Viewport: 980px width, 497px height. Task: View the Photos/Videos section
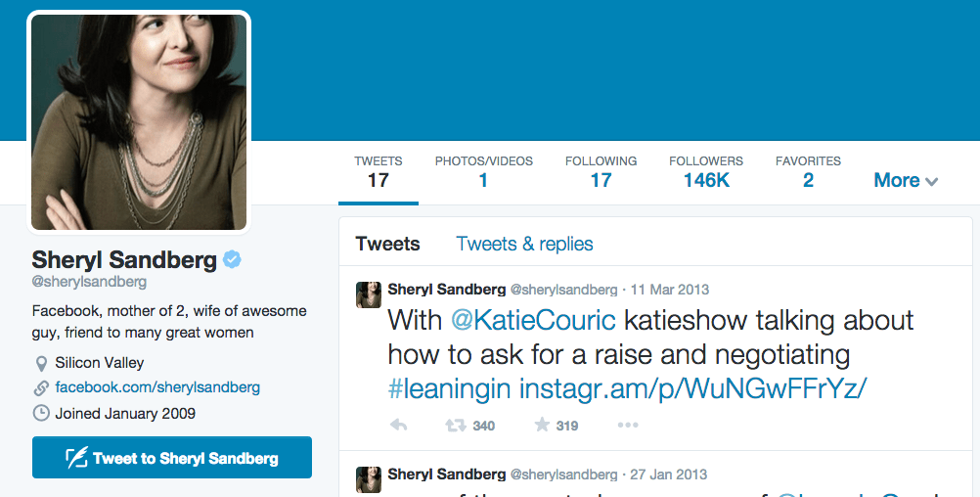click(483, 171)
